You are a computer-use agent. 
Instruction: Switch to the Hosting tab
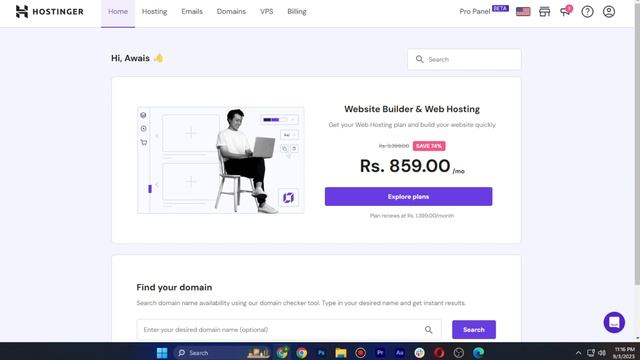pos(154,11)
